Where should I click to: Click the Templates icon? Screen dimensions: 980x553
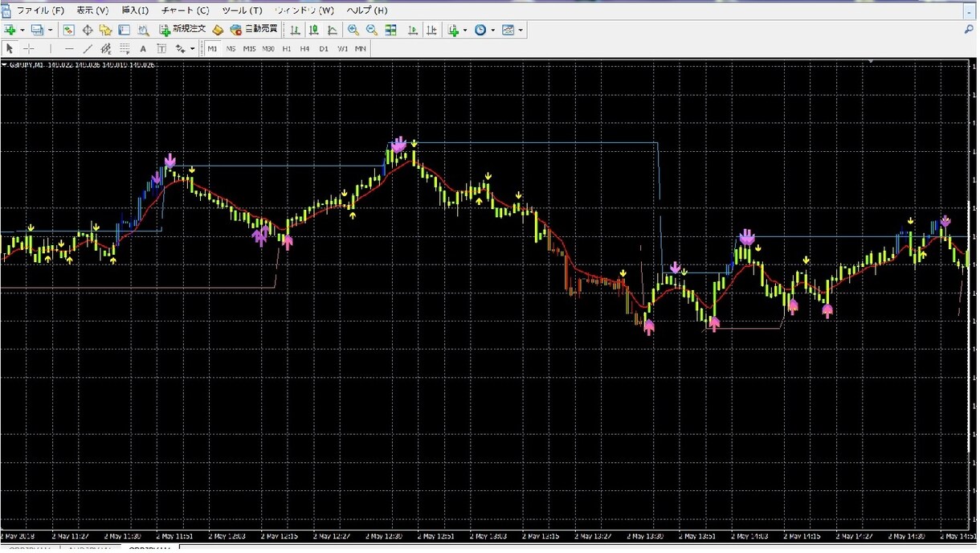(x=508, y=30)
